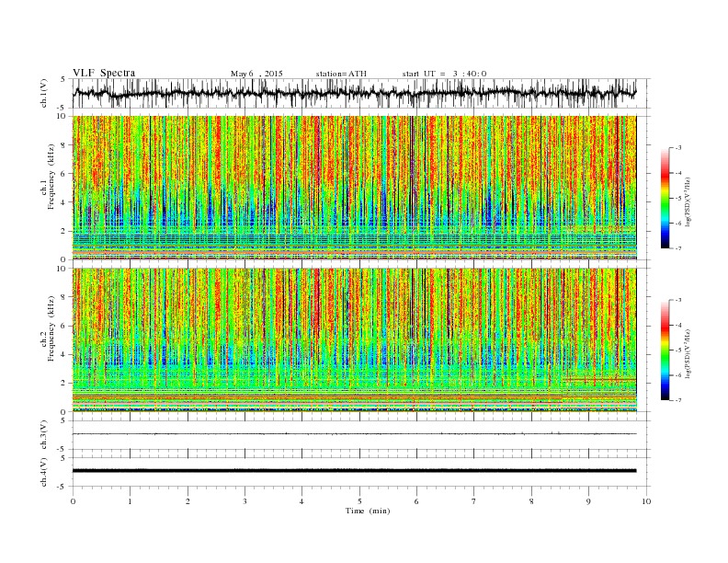Click the "ch.4(V)" axis label

[x=44, y=472]
